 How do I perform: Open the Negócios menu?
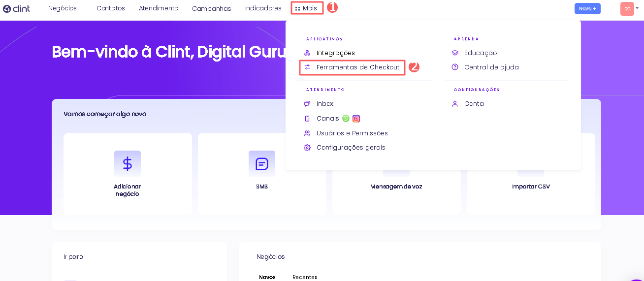[63, 8]
